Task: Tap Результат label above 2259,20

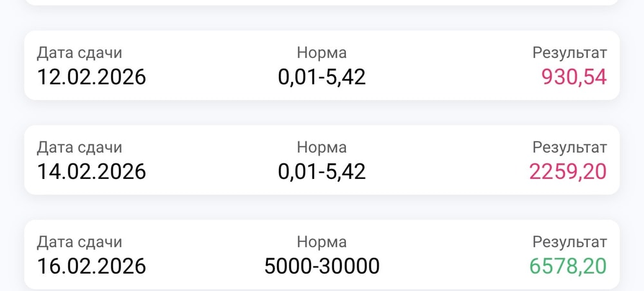Action: [x=570, y=147]
